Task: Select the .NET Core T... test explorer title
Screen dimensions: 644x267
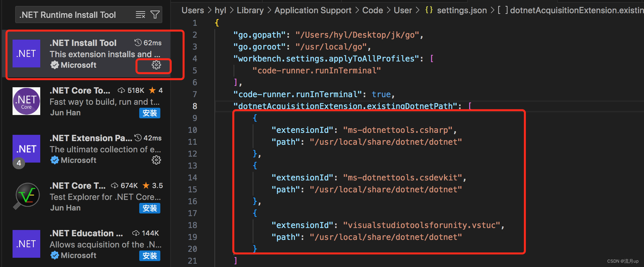Action: point(78,186)
